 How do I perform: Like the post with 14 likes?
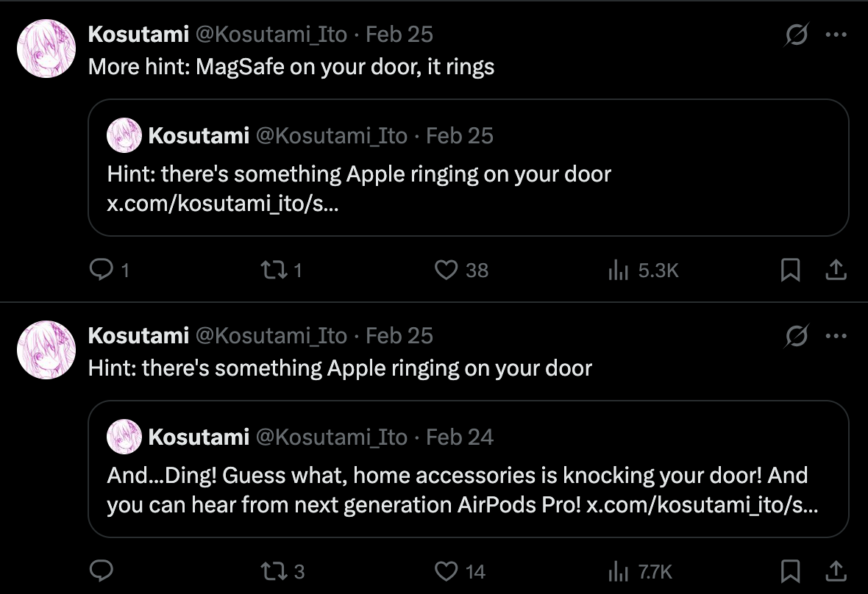pos(447,570)
